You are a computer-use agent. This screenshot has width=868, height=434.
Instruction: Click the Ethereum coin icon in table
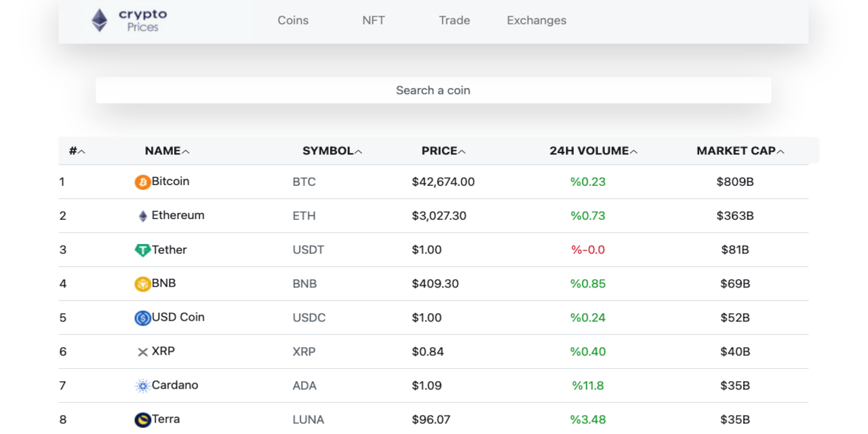pos(142,216)
